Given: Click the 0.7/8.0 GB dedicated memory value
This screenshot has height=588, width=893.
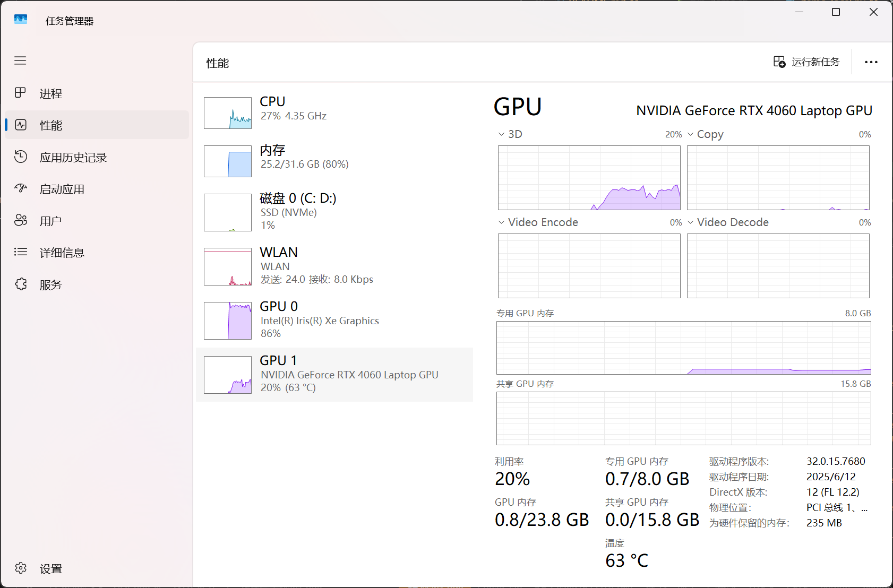Looking at the screenshot, I should 647,479.
